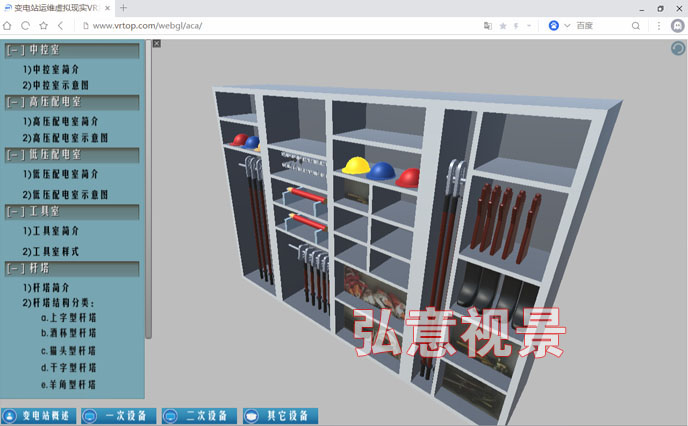Open a new tab with the plus button

[123, 7]
